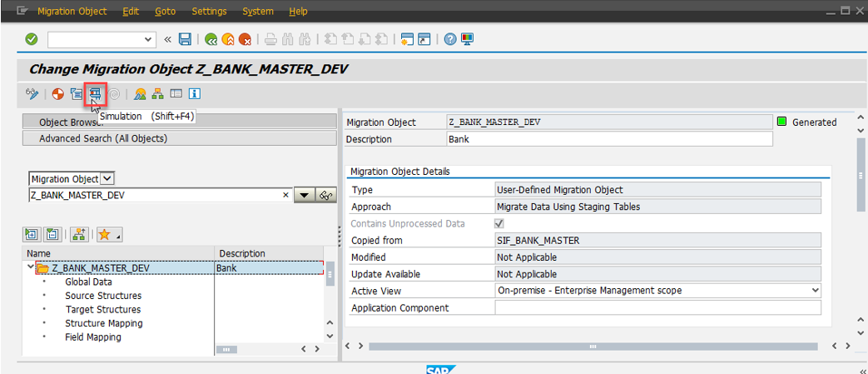Open Help via question mark icon
The height and width of the screenshot is (374, 868).
click(450, 39)
